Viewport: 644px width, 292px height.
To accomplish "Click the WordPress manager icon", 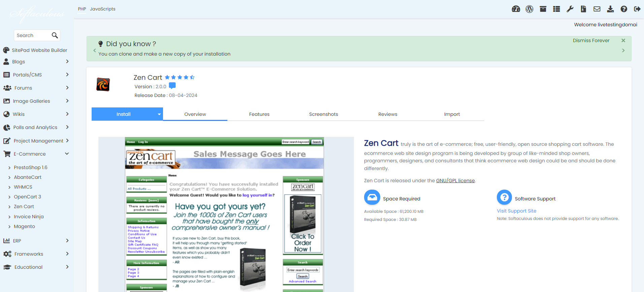I will tap(529, 9).
